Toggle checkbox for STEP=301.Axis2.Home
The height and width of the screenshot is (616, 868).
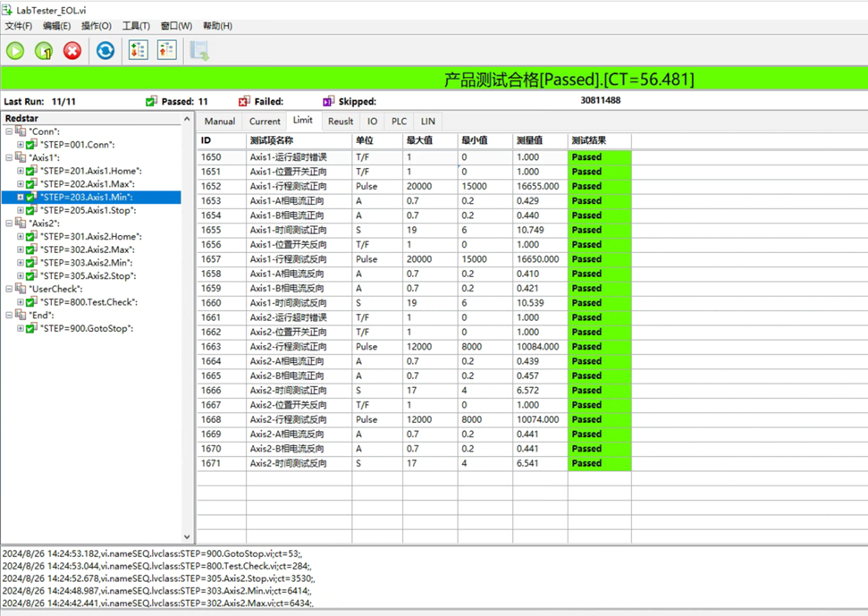tap(31, 236)
